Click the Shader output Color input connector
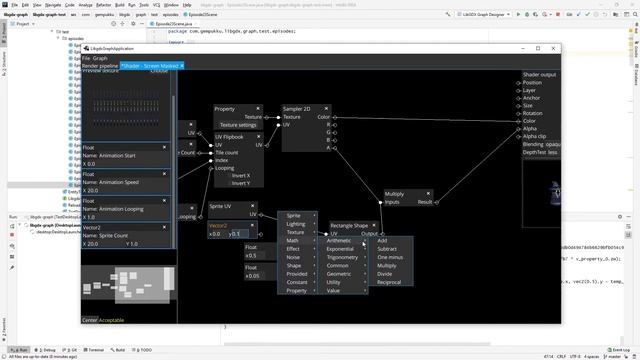The height and width of the screenshot is (360, 640). 518,121
